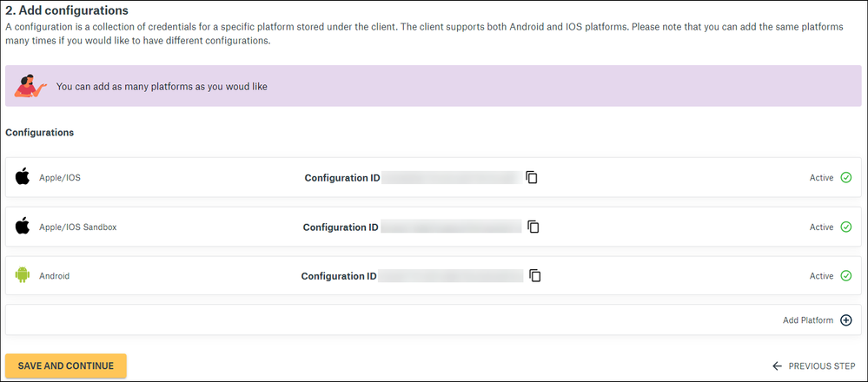The image size is (868, 382).
Task: Click Active status in Apple/IOS Sandbox row
Action: click(821, 227)
